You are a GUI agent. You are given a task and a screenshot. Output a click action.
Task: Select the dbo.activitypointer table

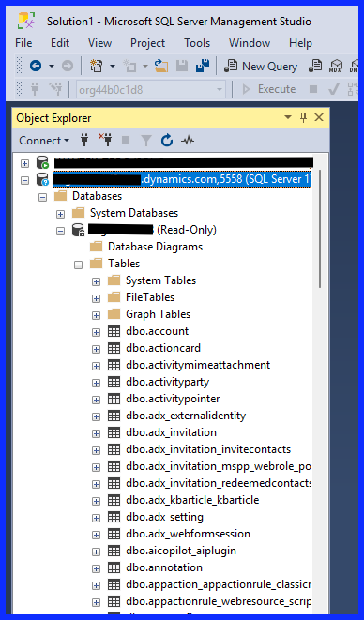[173, 399]
